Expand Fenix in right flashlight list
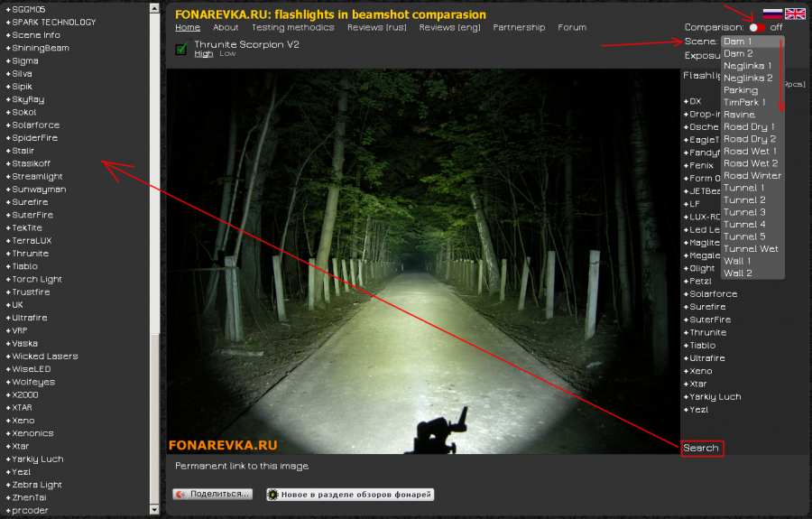The image size is (812, 519). click(698, 166)
